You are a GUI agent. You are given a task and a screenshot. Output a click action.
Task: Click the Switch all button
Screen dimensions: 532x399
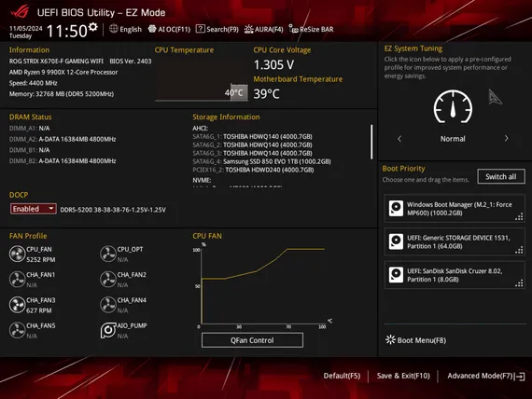[x=501, y=176]
